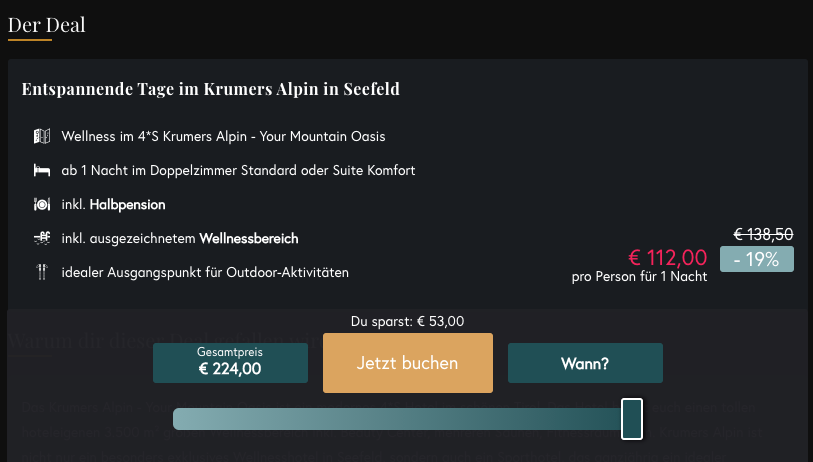Click the Gesamtpreis € 224,00 box
This screenshot has width=813, height=462.
point(230,363)
